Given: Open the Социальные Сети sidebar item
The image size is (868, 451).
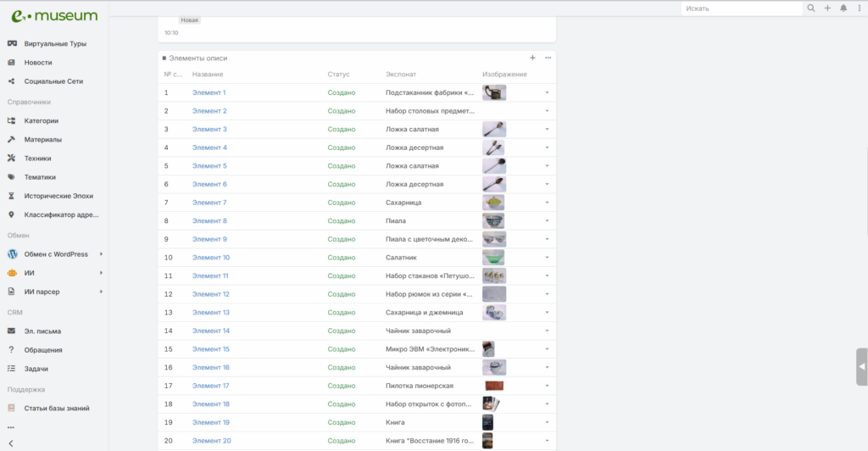Looking at the screenshot, I should pyautogui.click(x=53, y=81).
